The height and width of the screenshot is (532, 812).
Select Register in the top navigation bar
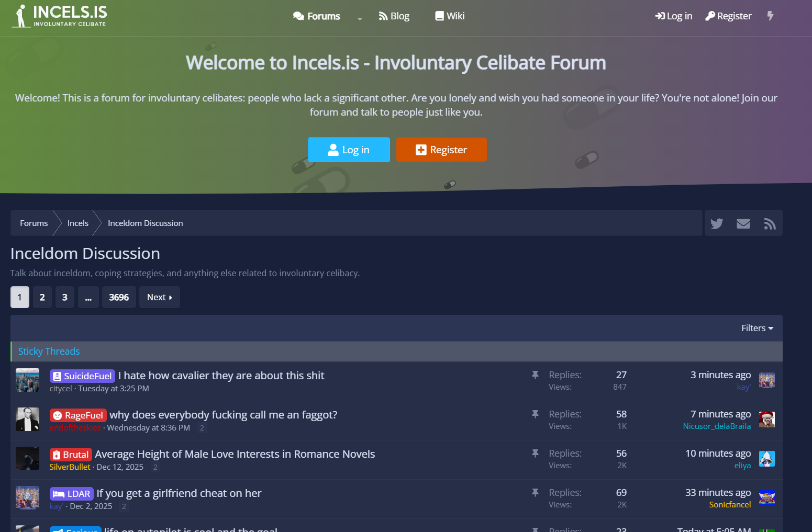728,16
